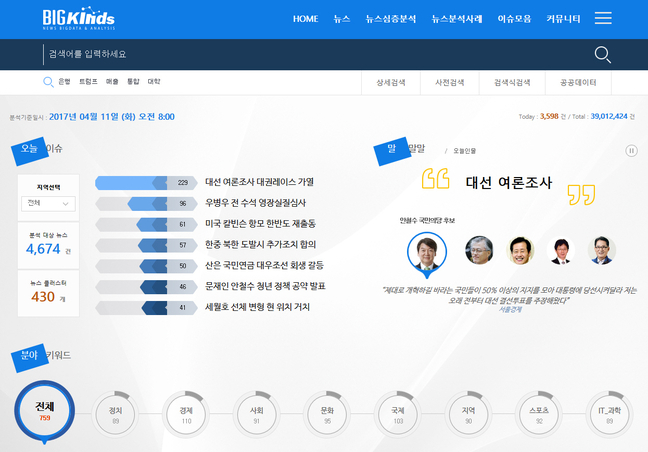Select the second candidate portrait
This screenshot has height=452, width=648.
pos(479,250)
